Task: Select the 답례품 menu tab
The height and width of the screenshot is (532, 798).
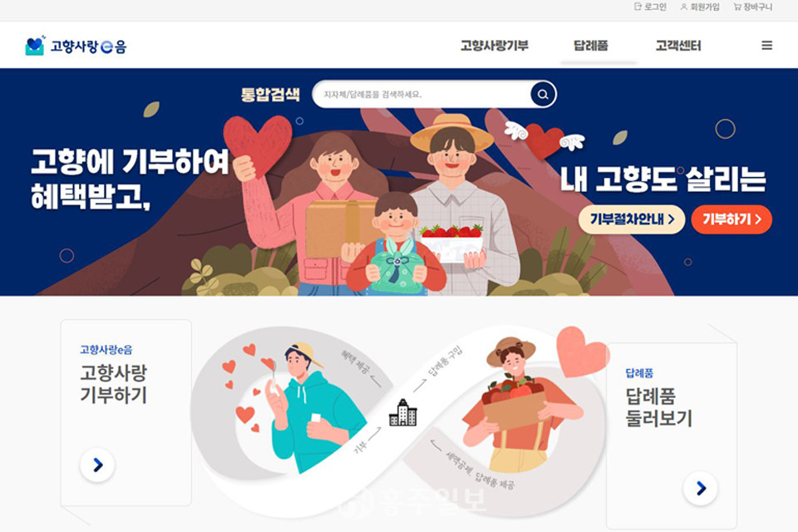Action: 590,46
